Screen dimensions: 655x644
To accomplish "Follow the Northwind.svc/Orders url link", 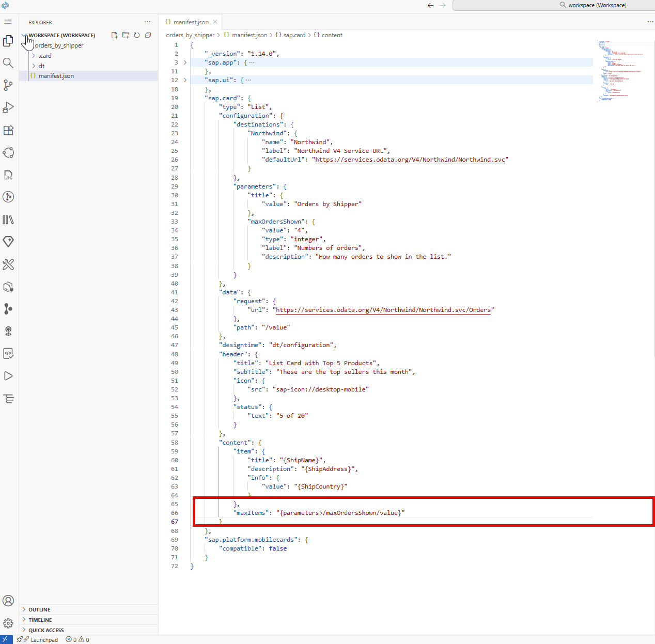I will [383, 310].
